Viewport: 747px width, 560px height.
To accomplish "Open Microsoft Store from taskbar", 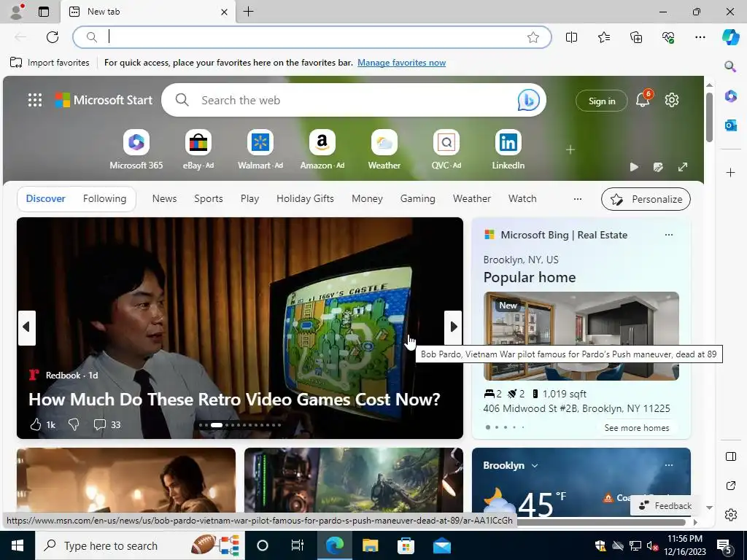I will click(x=406, y=545).
